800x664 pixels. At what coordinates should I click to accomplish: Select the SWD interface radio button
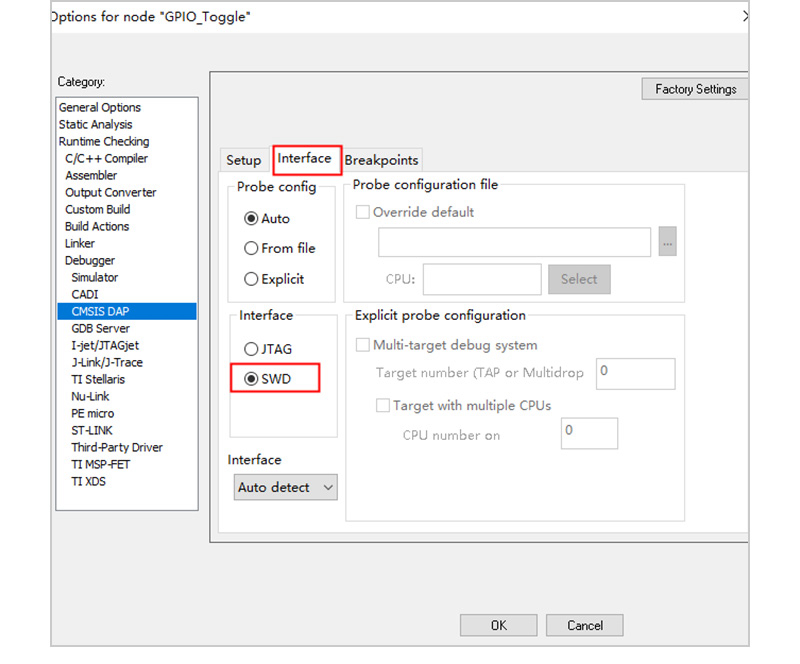[x=251, y=379]
